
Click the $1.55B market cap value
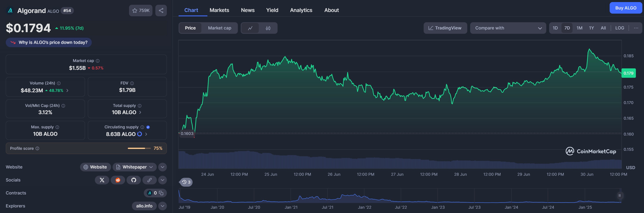77,68
